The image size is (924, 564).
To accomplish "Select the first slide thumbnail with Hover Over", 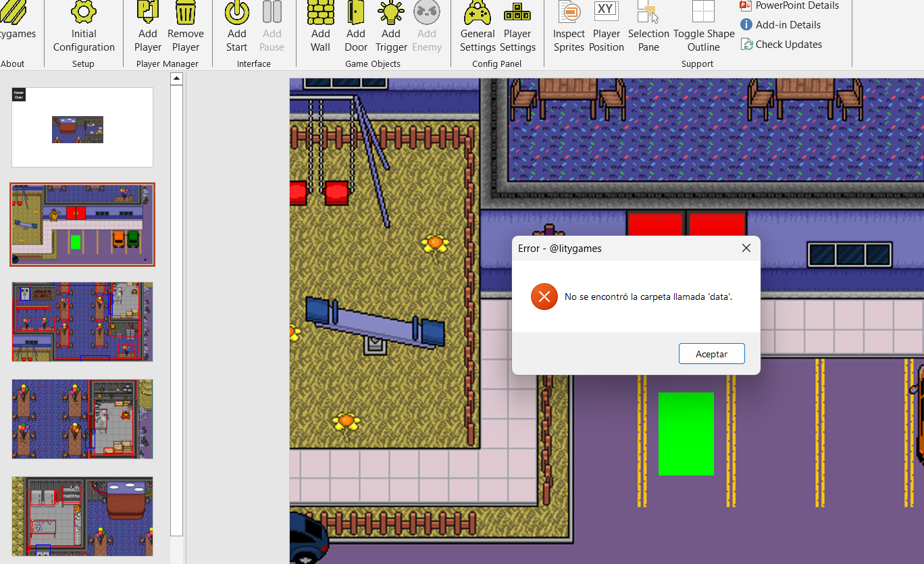I will (82, 127).
